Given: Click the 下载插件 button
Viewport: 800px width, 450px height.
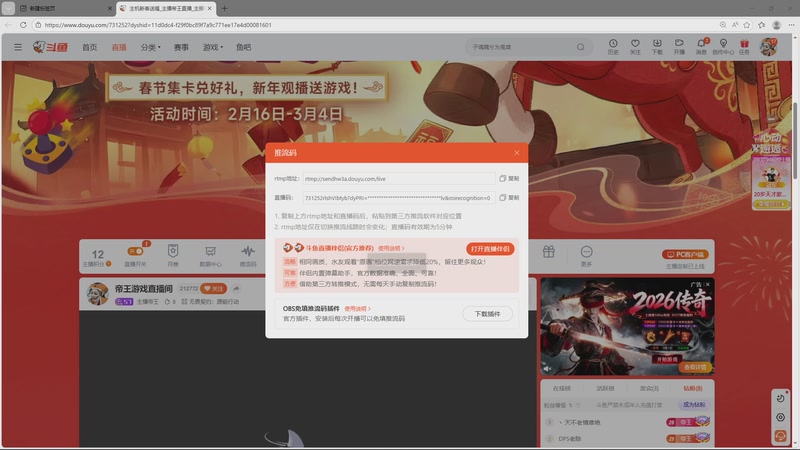Looking at the screenshot, I should click(x=487, y=314).
